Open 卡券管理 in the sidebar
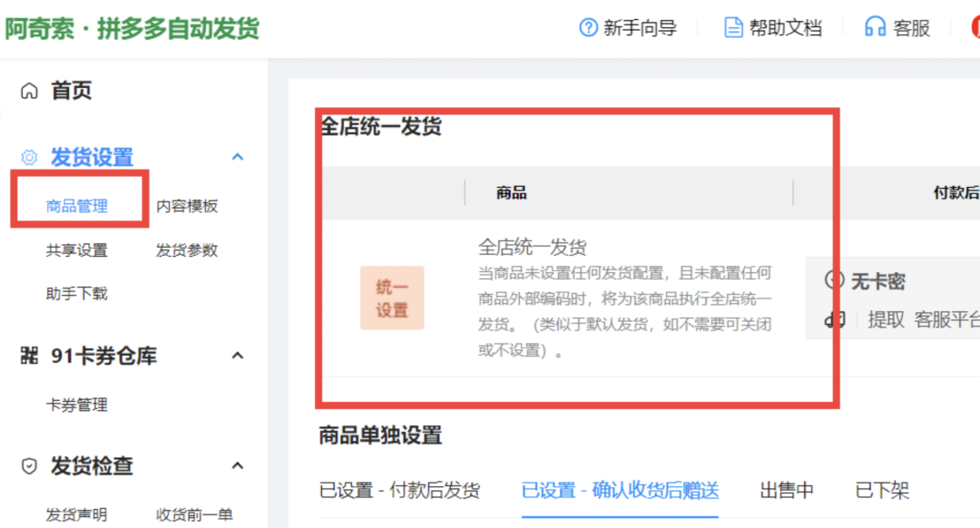Screen dimensions: 980x528 tap(77, 405)
